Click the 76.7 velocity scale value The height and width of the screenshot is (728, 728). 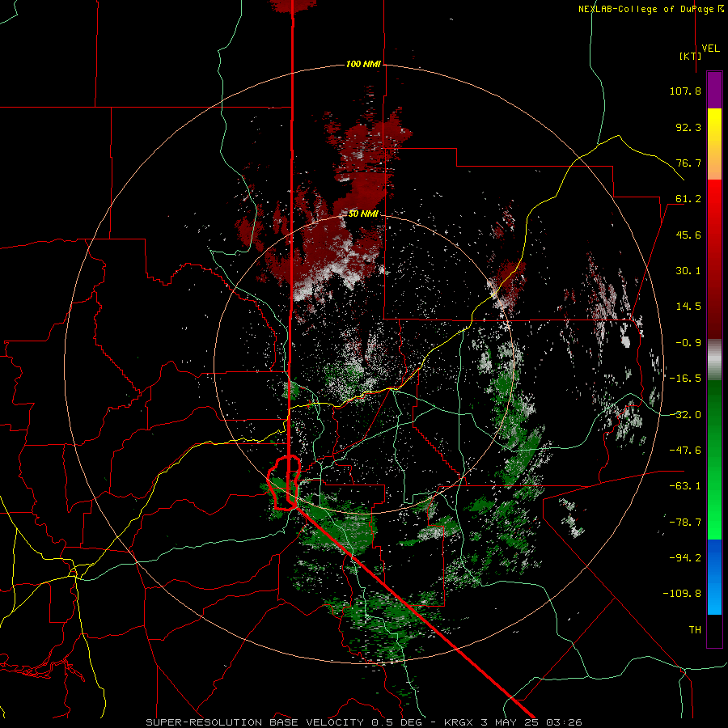[x=688, y=163]
